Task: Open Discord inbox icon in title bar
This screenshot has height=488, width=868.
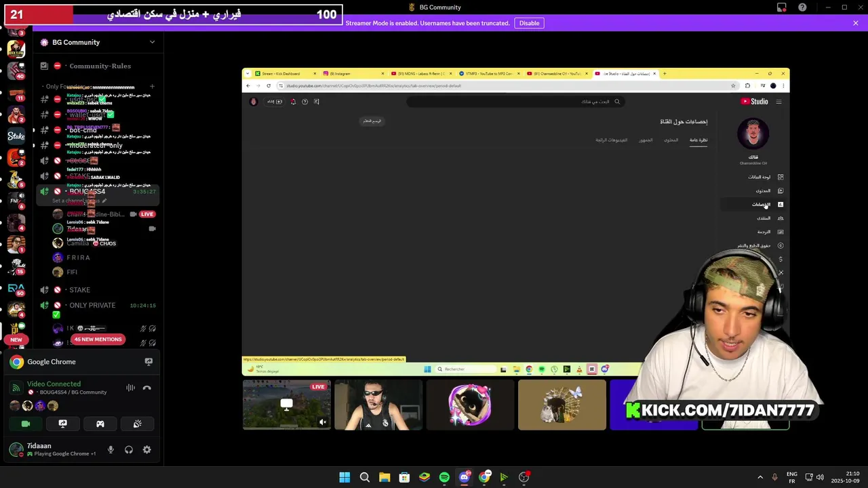Action: coord(782,7)
